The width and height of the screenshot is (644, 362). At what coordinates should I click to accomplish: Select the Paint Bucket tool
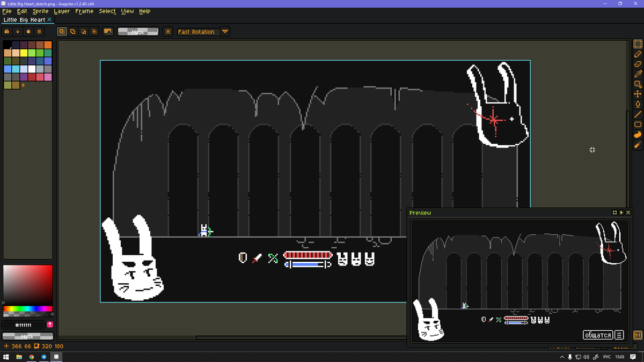coord(638,104)
